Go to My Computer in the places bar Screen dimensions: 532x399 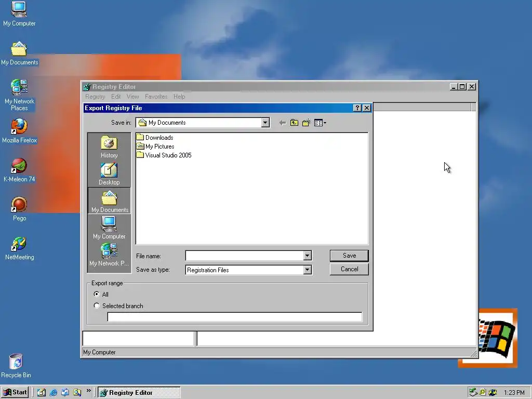(x=109, y=228)
